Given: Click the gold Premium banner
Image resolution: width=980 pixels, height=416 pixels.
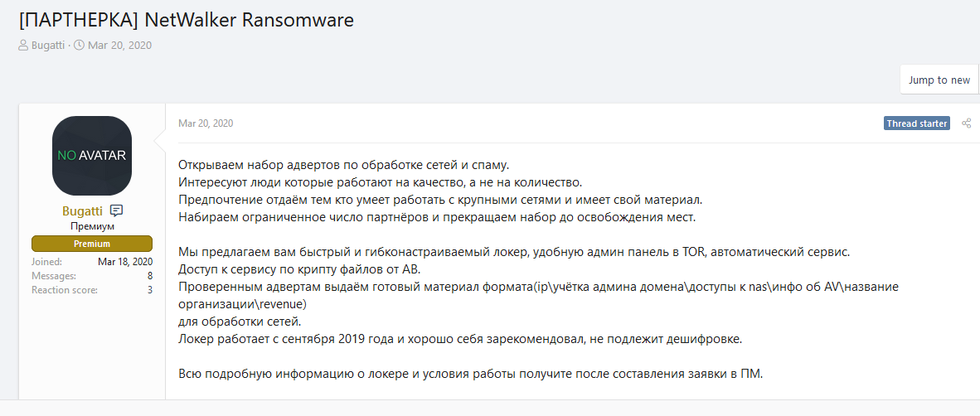Looking at the screenshot, I should 92,244.
